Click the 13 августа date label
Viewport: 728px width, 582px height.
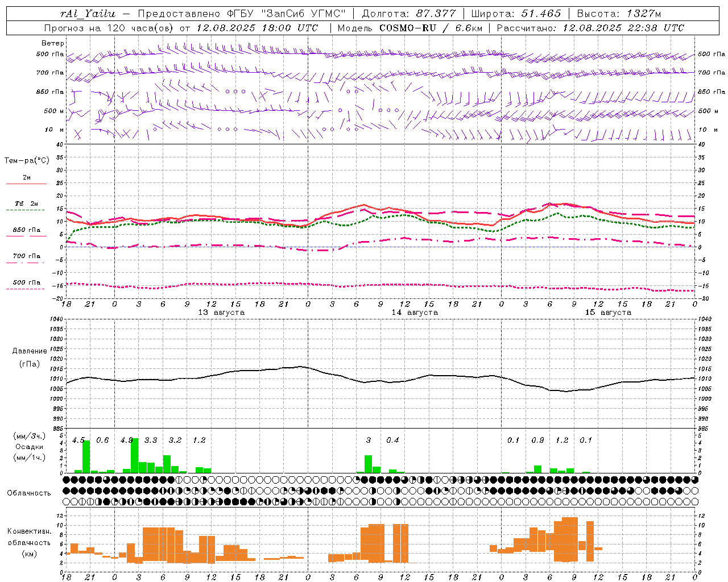(221, 313)
